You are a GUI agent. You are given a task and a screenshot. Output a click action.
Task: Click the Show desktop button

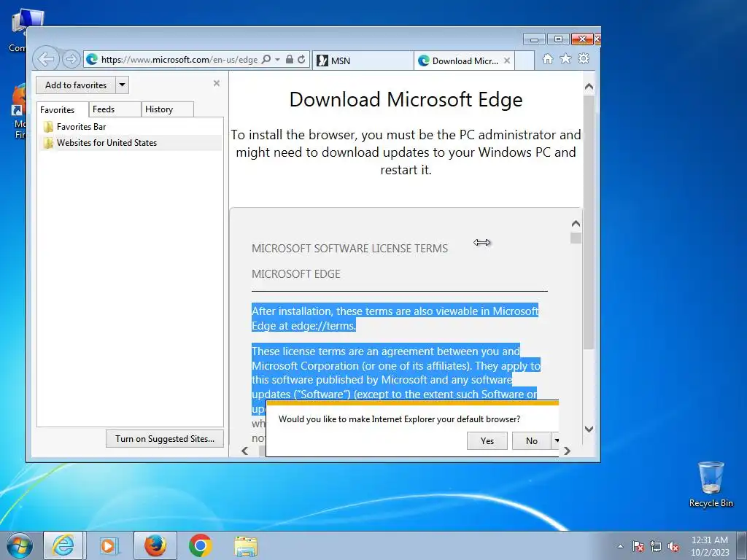coord(742,545)
